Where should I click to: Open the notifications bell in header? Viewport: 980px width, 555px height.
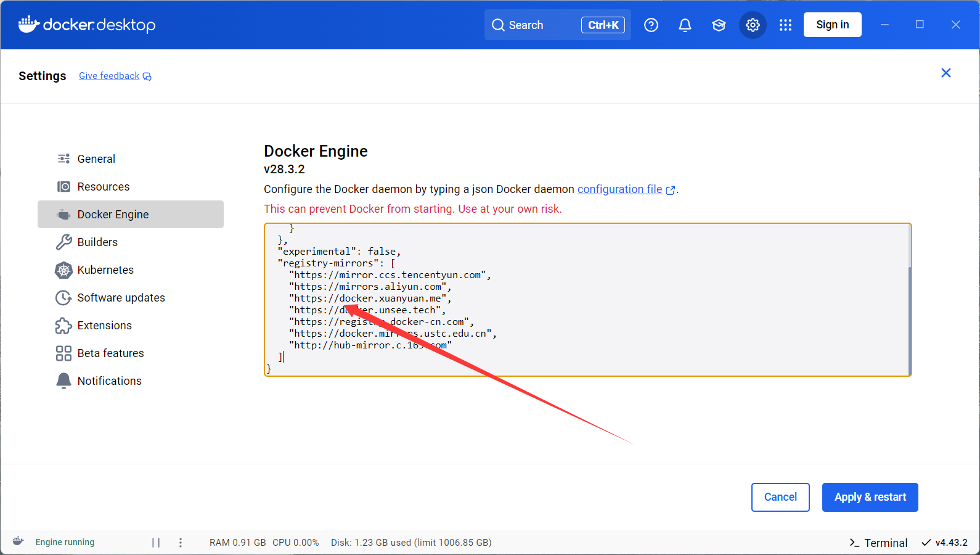tap(685, 25)
